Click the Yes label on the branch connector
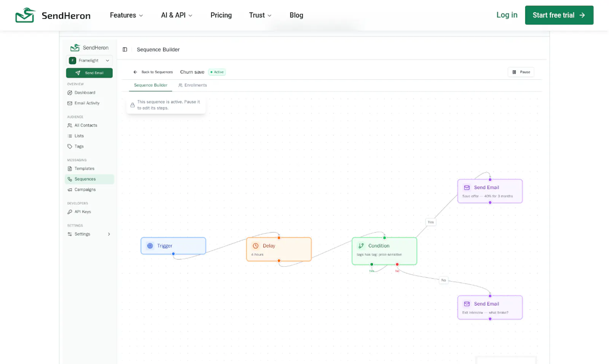 point(430,222)
